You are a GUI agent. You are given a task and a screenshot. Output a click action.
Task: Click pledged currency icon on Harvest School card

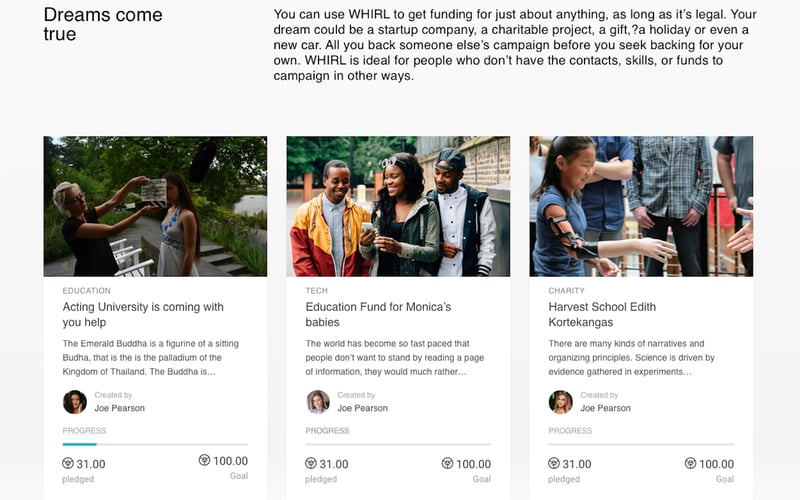point(554,464)
